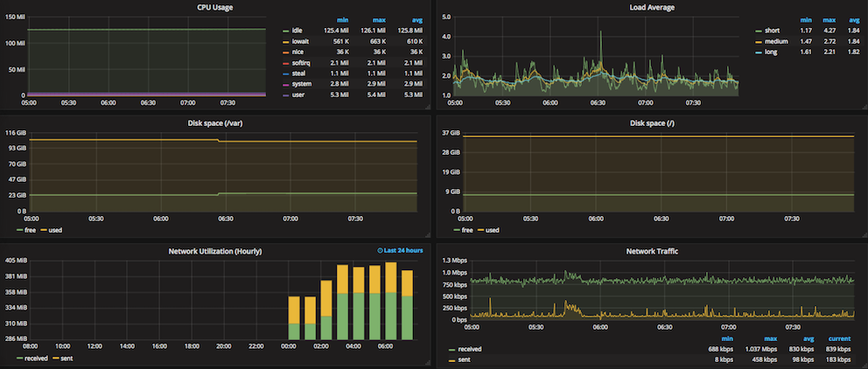Click the CPU Usage panel resize corner handle
The width and height of the screenshot is (868, 369).
(427, 105)
